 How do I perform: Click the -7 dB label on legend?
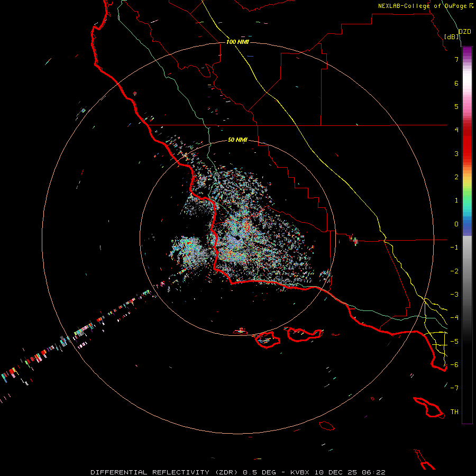454,388
